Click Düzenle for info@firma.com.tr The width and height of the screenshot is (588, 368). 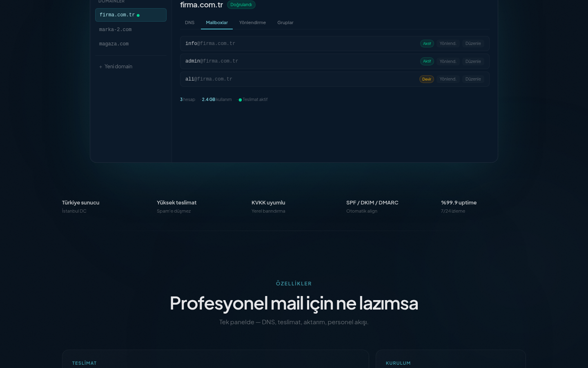pos(473,43)
